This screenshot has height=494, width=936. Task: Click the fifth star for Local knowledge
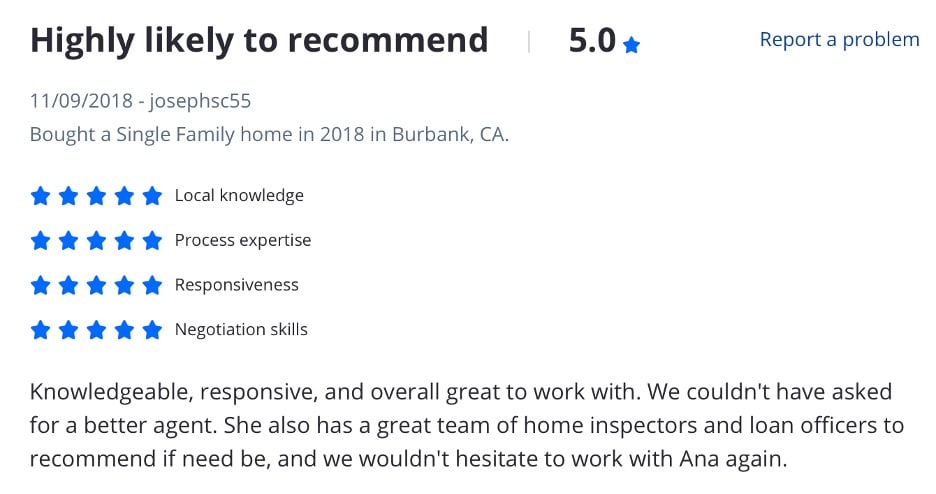(152, 196)
